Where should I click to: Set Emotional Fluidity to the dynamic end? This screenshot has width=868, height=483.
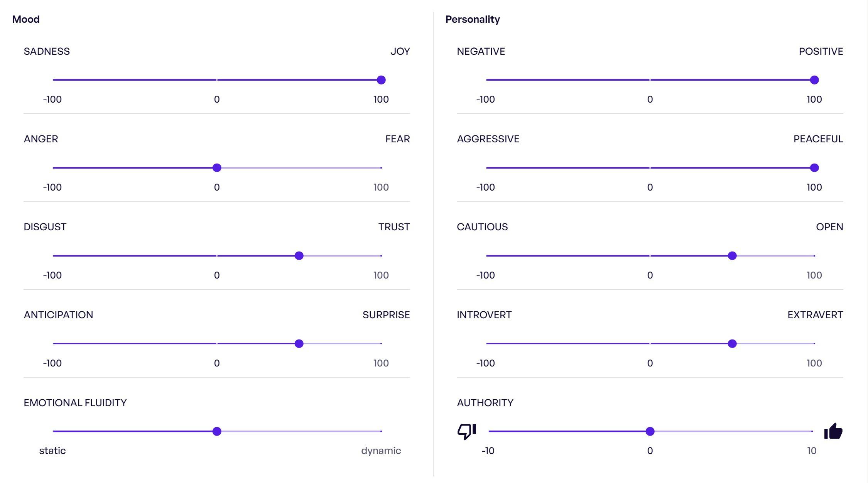381,431
